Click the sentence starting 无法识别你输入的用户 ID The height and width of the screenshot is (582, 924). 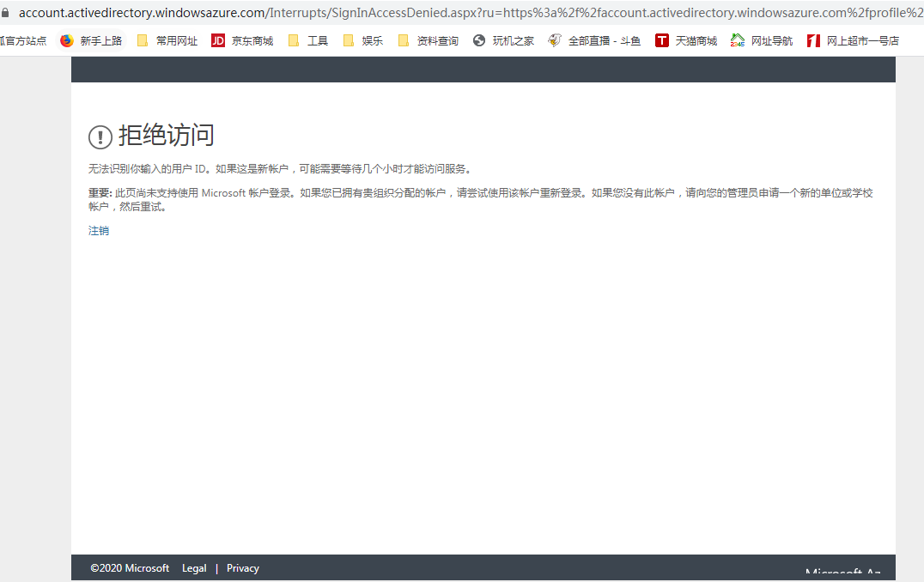[281, 169]
